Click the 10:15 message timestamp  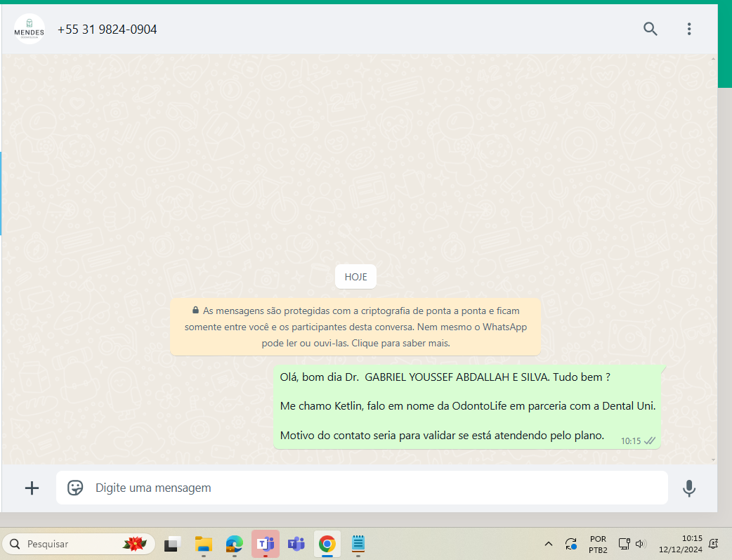(x=631, y=441)
